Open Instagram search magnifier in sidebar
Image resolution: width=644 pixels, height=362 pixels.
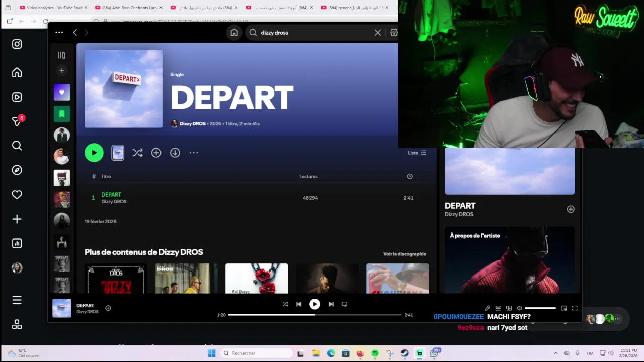coord(17,146)
